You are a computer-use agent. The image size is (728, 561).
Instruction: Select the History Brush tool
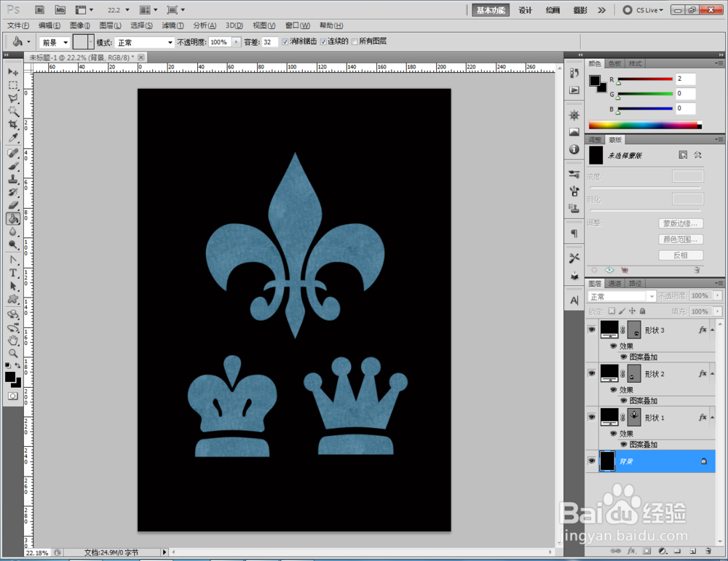click(13, 192)
